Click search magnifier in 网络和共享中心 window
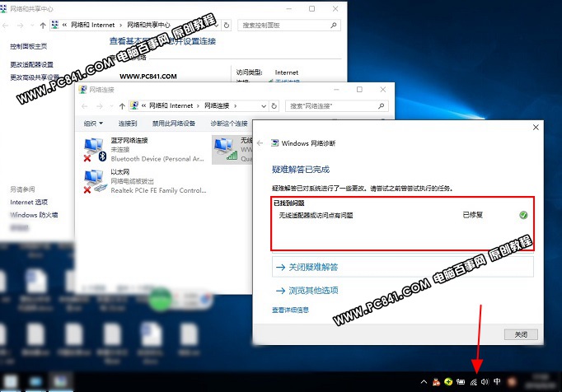The image size is (562, 392). pos(334,25)
